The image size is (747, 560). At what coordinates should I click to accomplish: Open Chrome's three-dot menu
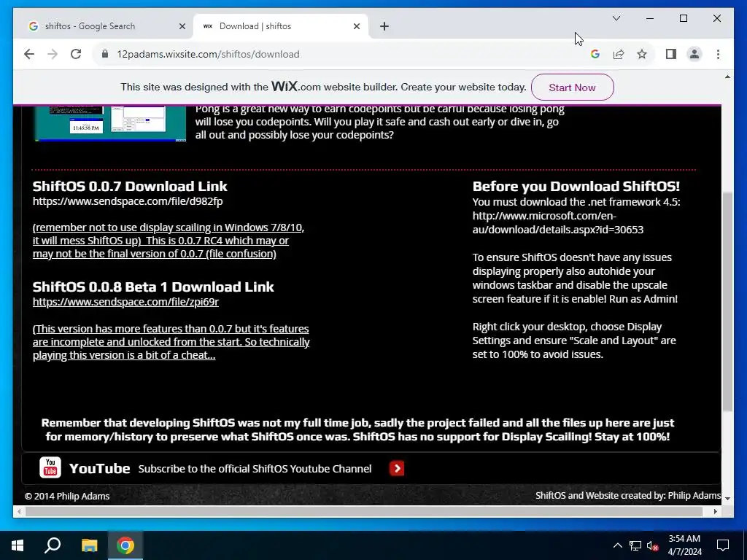pyautogui.click(x=718, y=54)
